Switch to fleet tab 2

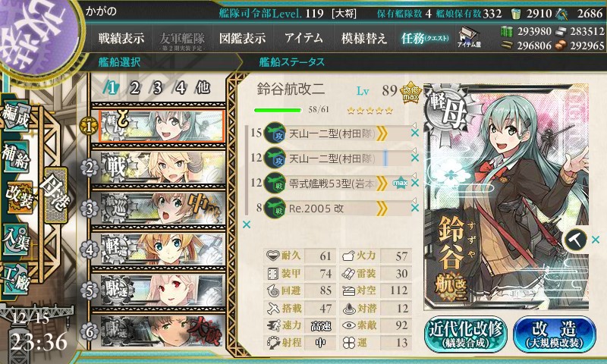134,88
